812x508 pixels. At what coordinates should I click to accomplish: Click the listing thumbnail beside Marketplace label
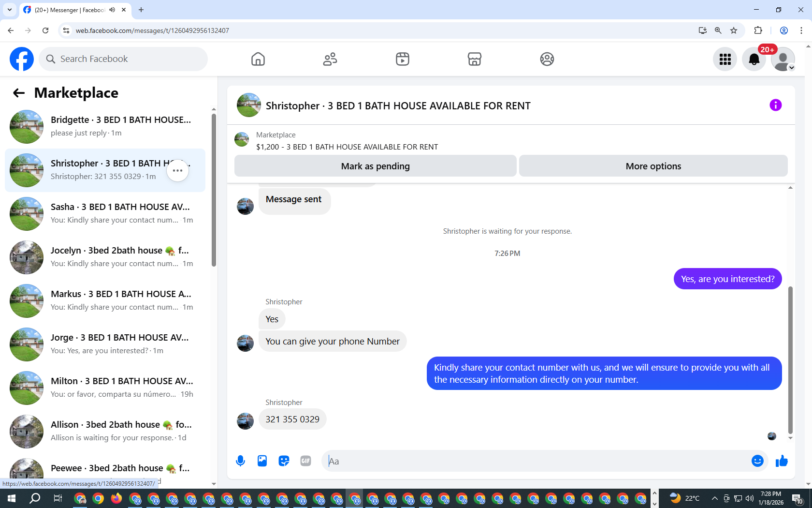242,140
